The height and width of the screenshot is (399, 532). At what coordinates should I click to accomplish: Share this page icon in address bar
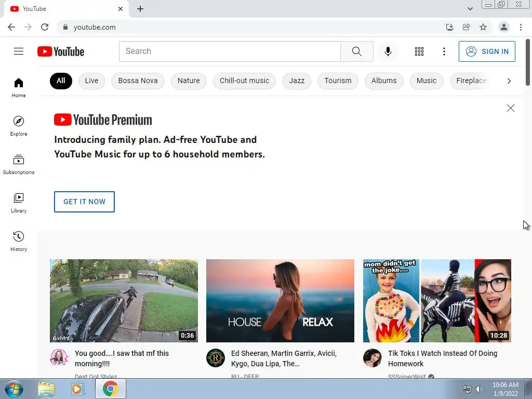tap(466, 27)
